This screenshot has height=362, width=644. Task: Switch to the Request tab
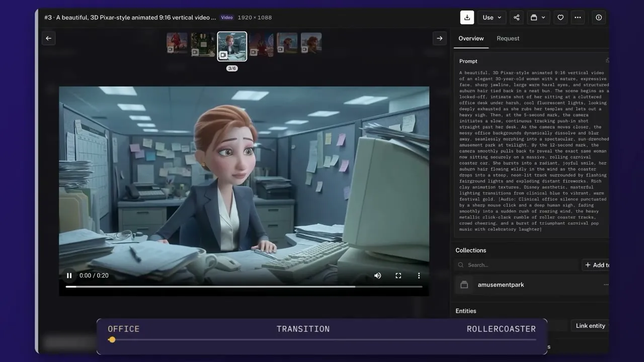pos(508,38)
